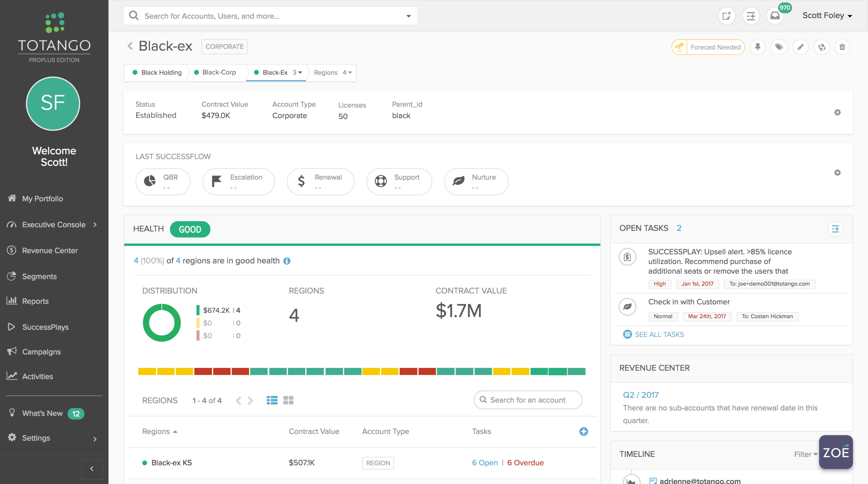Click the Forecast Needed telescope icon

coord(679,47)
